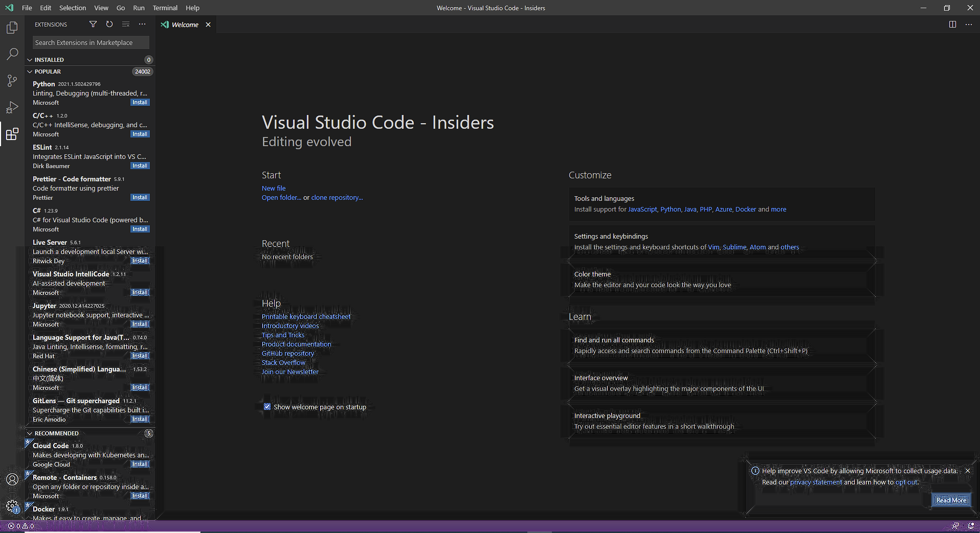Open the Accounts menu icon
Viewport: 980px width, 533px height.
click(x=12, y=479)
